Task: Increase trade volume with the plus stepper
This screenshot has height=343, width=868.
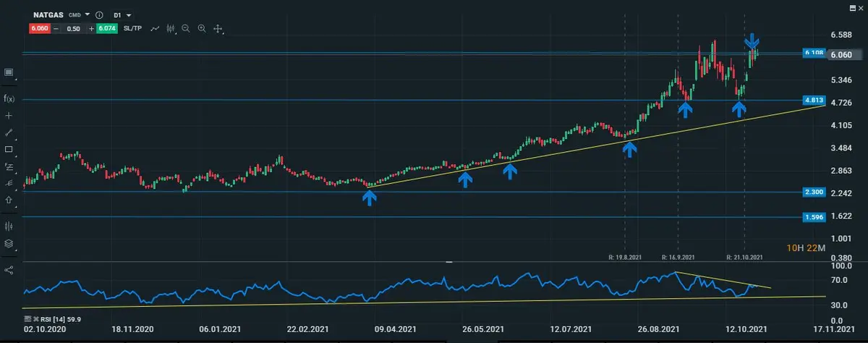Action: tap(91, 28)
